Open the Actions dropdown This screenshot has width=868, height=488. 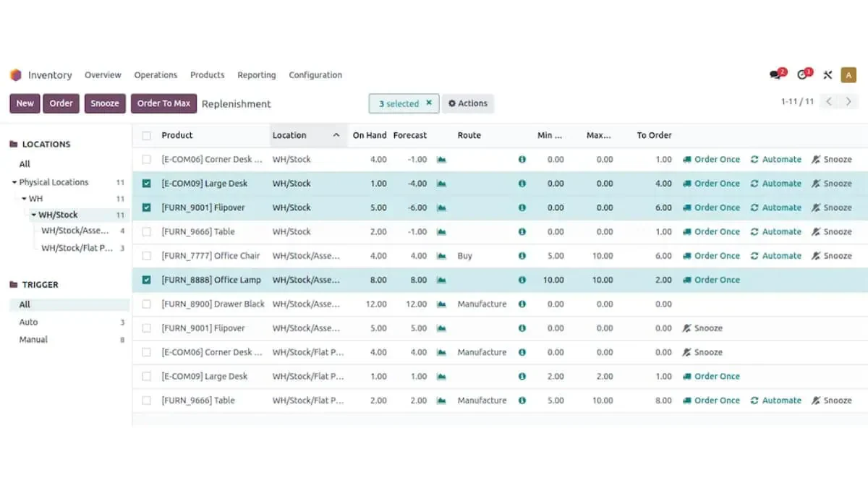pos(468,103)
